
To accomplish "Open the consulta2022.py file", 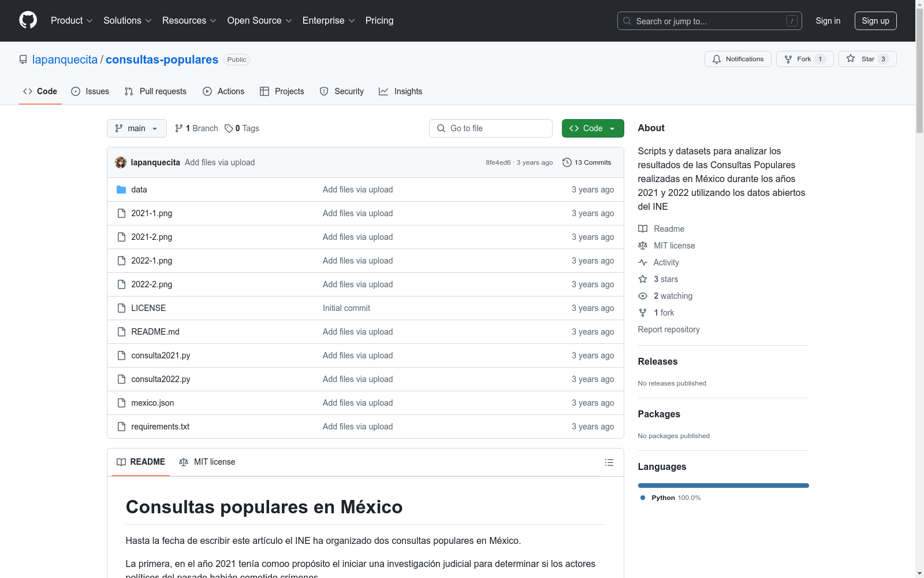I will click(161, 379).
